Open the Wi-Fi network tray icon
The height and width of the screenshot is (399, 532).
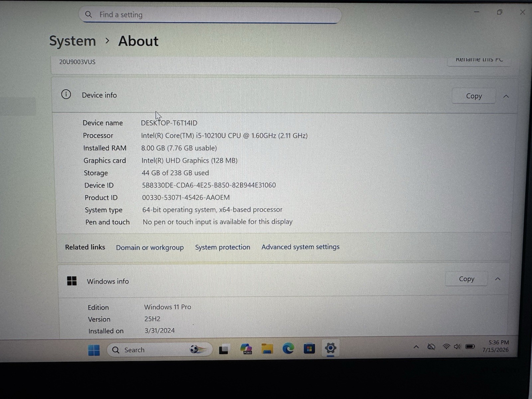click(x=446, y=346)
